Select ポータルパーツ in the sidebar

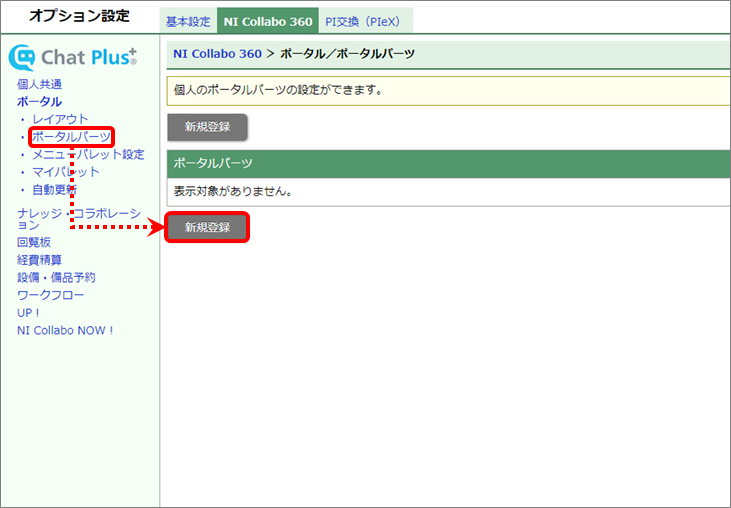71,137
